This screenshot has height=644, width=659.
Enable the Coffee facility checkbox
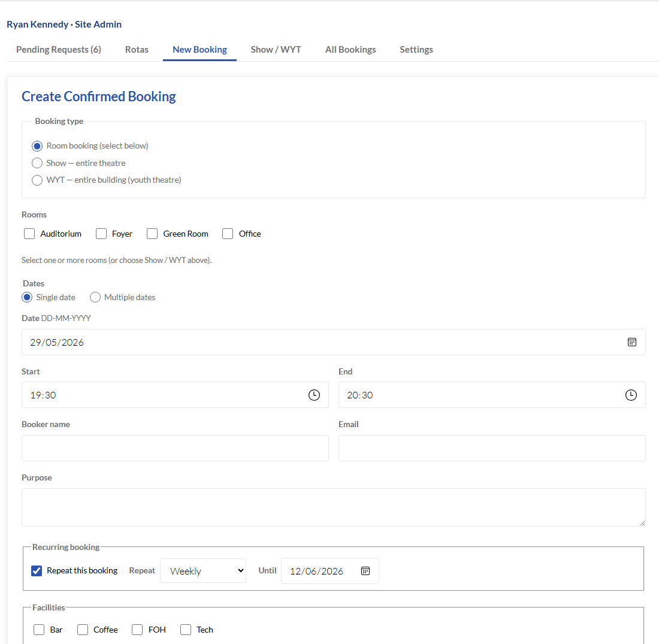83,630
